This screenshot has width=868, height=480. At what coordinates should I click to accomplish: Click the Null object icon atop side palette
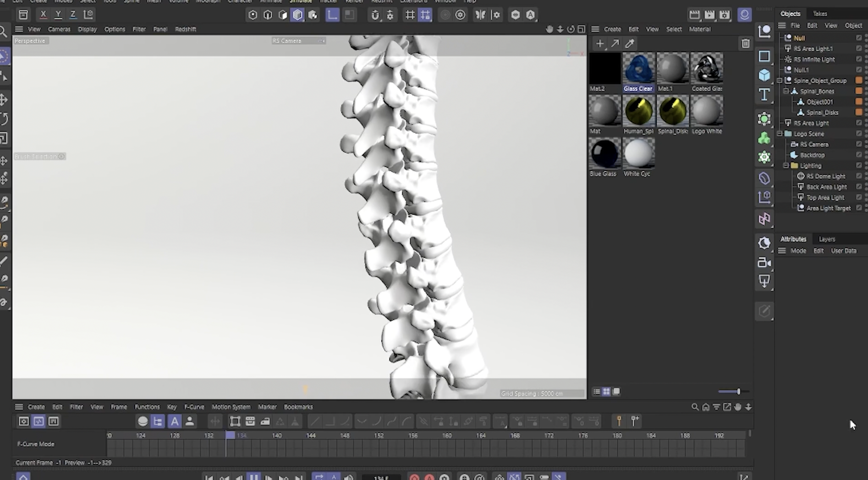coord(764,32)
